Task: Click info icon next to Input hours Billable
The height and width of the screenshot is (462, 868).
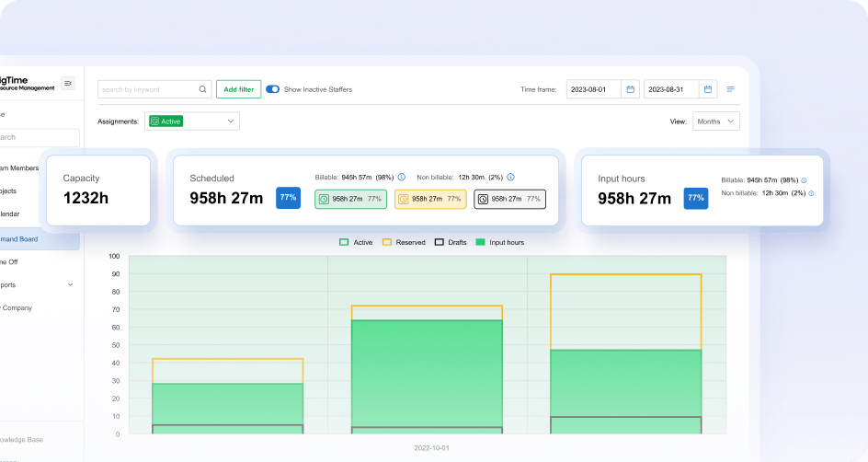Action: 804,180
